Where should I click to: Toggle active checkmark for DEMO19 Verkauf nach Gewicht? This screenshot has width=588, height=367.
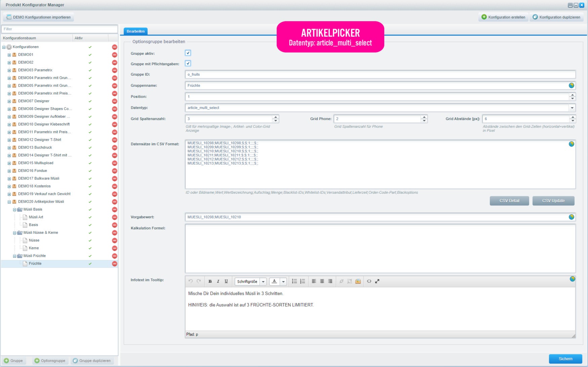(90, 194)
